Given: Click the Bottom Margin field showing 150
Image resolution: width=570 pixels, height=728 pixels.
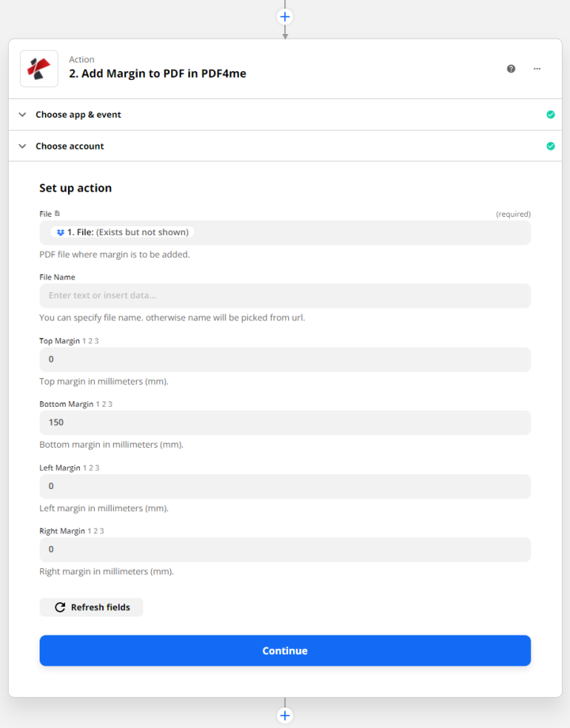Looking at the screenshot, I should click(x=285, y=422).
